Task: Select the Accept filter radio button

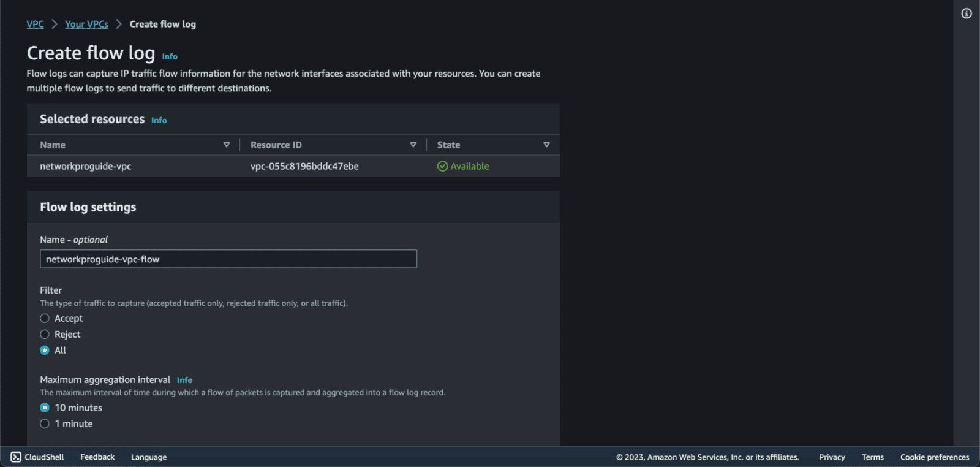Action: pos(45,318)
